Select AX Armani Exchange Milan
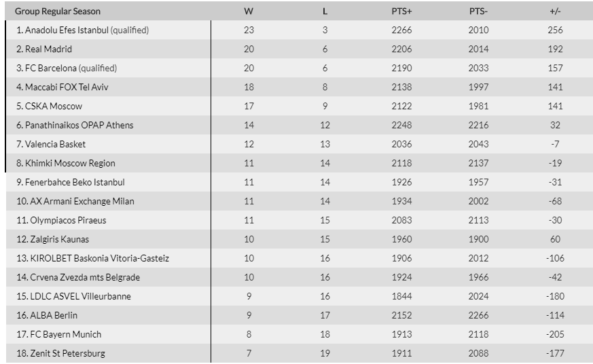 (x=82, y=202)
